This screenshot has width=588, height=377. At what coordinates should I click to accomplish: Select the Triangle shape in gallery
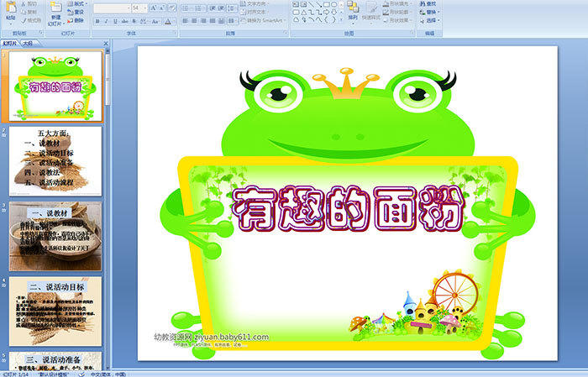pyautogui.click(x=303, y=12)
